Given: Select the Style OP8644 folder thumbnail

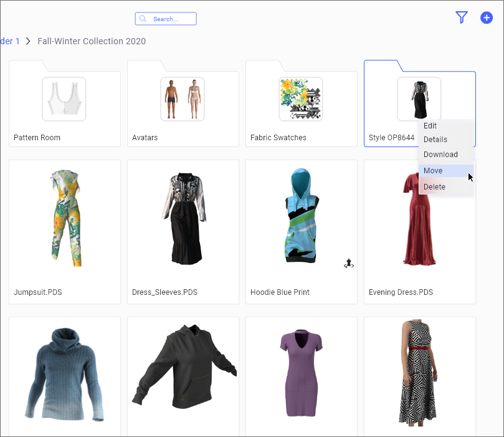Looking at the screenshot, I should [419, 99].
